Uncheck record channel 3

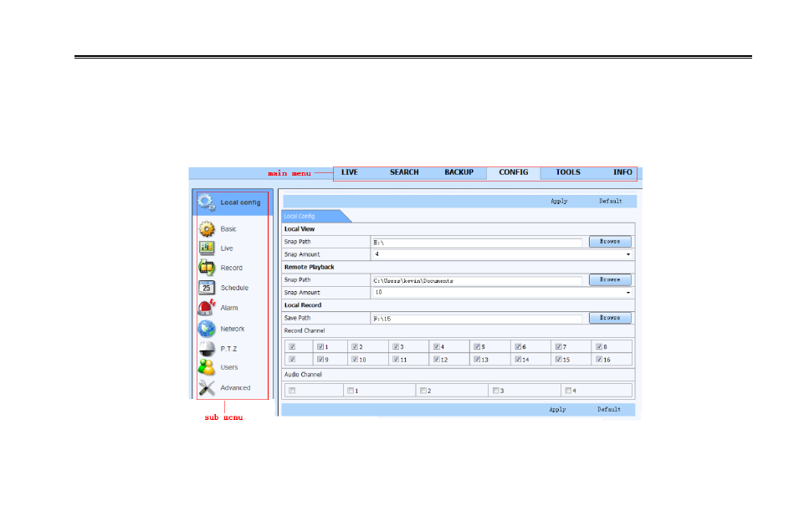tap(396, 346)
